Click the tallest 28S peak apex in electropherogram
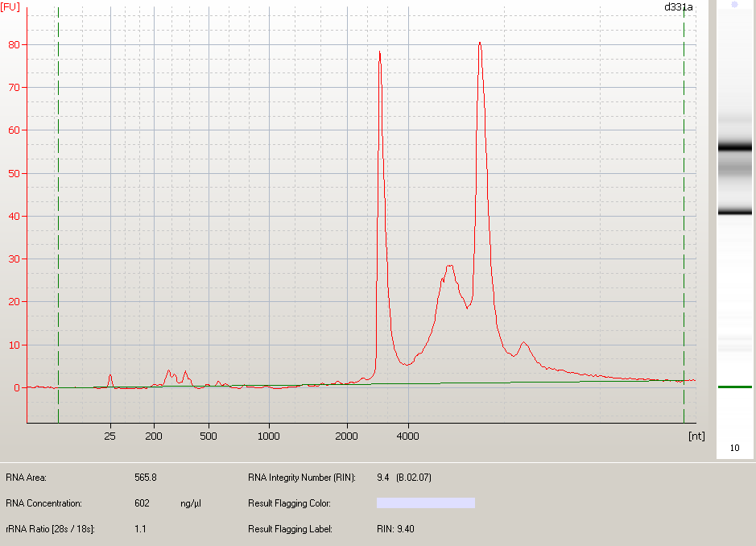Screen dimensions: 756x546 tap(480, 43)
